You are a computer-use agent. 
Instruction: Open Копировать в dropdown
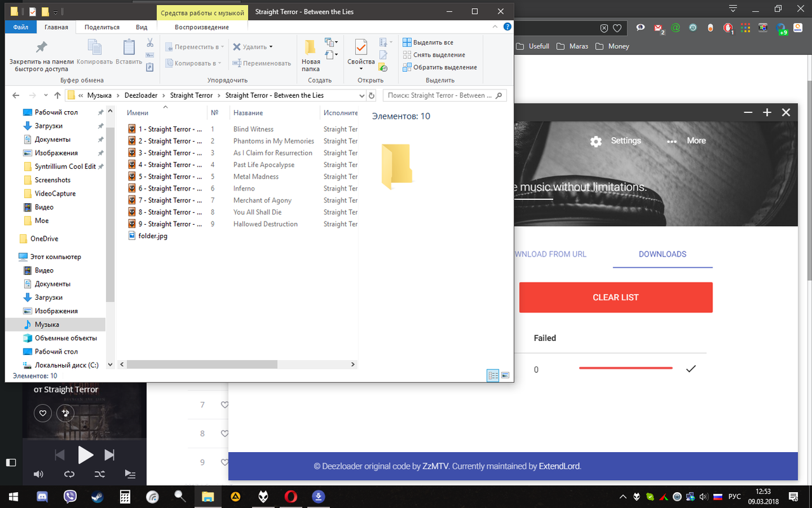point(193,63)
